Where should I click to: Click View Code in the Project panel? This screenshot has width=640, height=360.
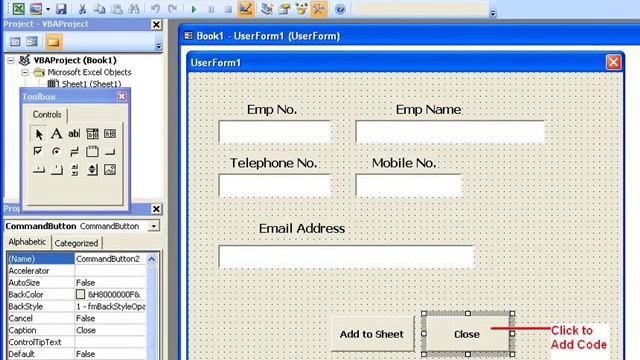[x=15, y=42]
